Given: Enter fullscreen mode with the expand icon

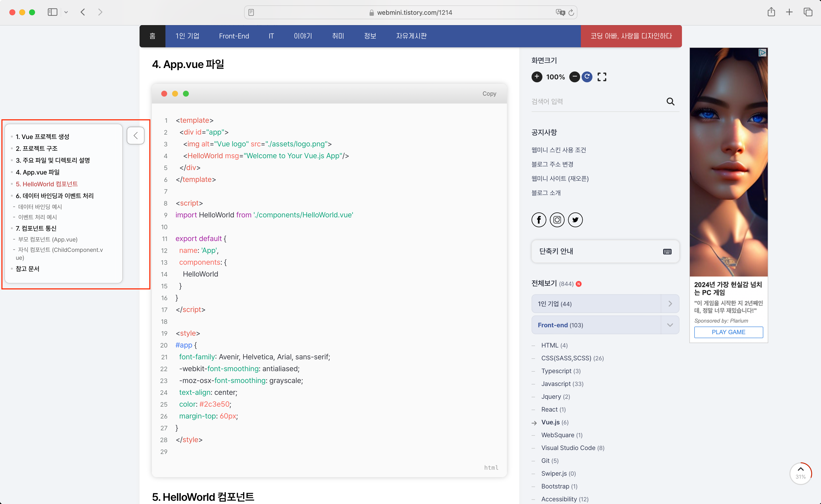Looking at the screenshot, I should (602, 77).
